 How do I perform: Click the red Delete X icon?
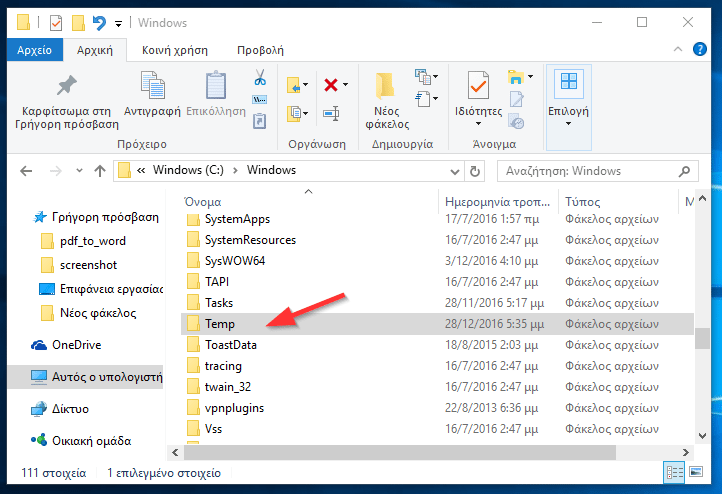coord(331,85)
